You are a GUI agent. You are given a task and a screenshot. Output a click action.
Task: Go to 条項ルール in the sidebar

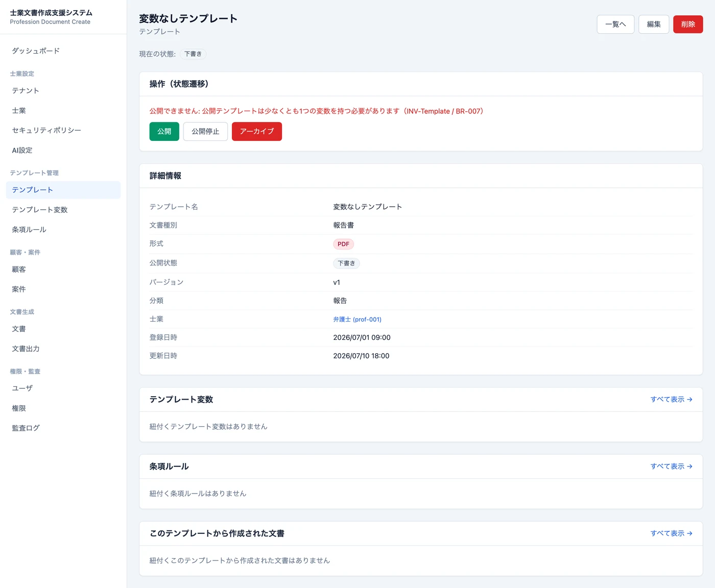(x=63, y=230)
